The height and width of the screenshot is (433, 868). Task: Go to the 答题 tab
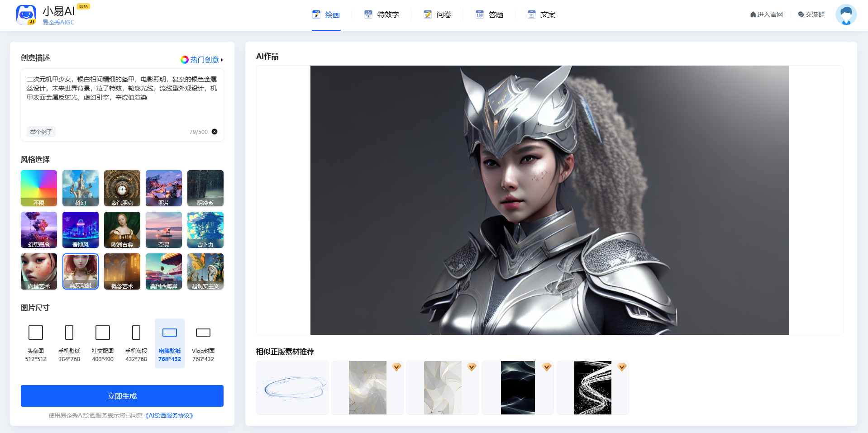coord(490,14)
